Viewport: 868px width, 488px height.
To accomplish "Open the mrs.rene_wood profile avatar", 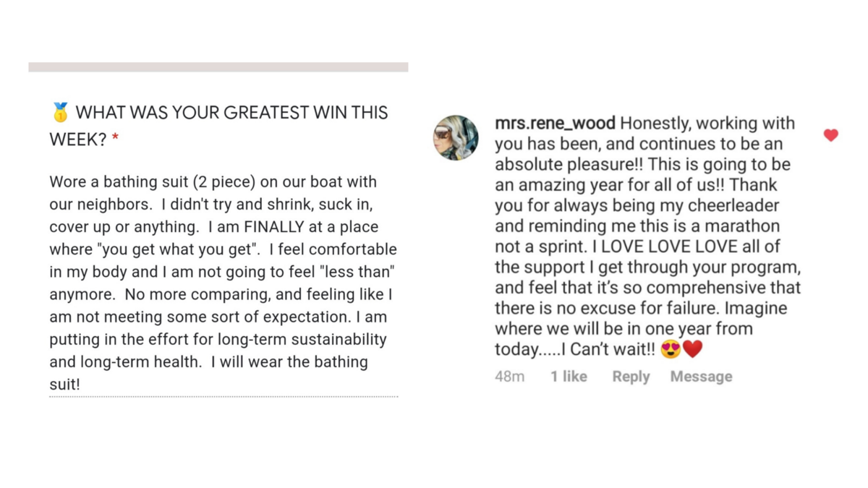I will click(456, 137).
